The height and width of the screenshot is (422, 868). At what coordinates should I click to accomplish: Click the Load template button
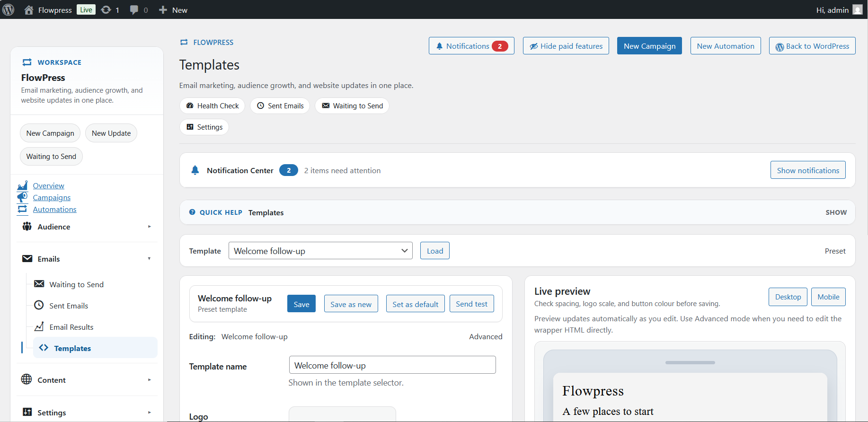click(x=435, y=251)
